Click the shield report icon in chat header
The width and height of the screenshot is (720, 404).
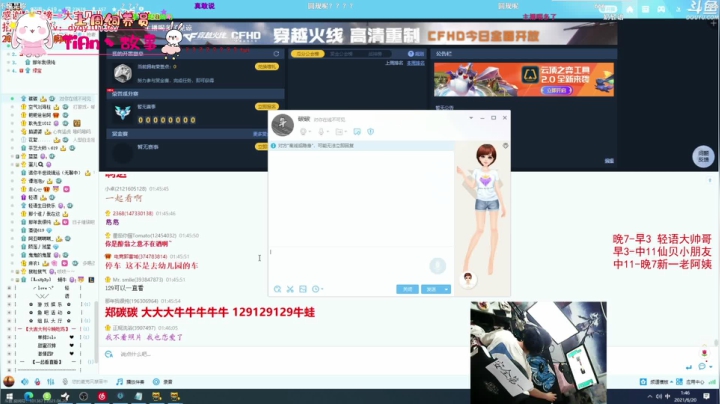coord(371,132)
